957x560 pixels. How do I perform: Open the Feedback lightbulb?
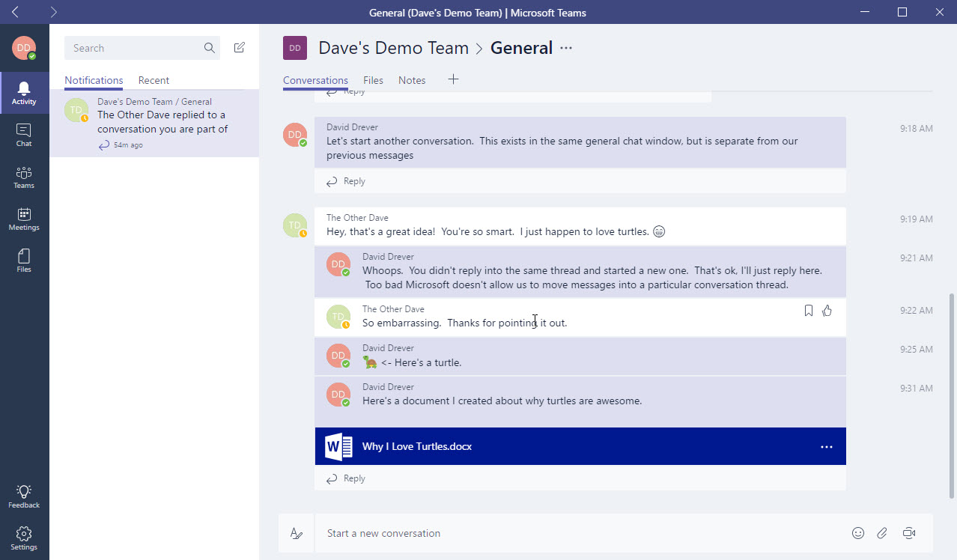coord(24,496)
